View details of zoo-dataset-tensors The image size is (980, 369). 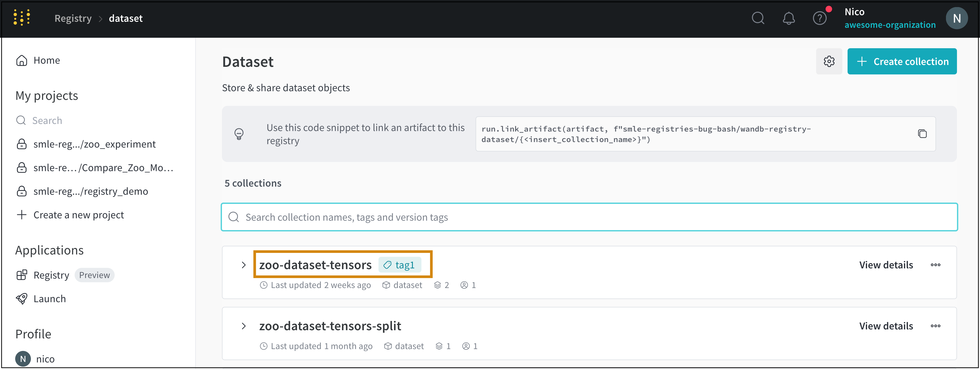886,265
